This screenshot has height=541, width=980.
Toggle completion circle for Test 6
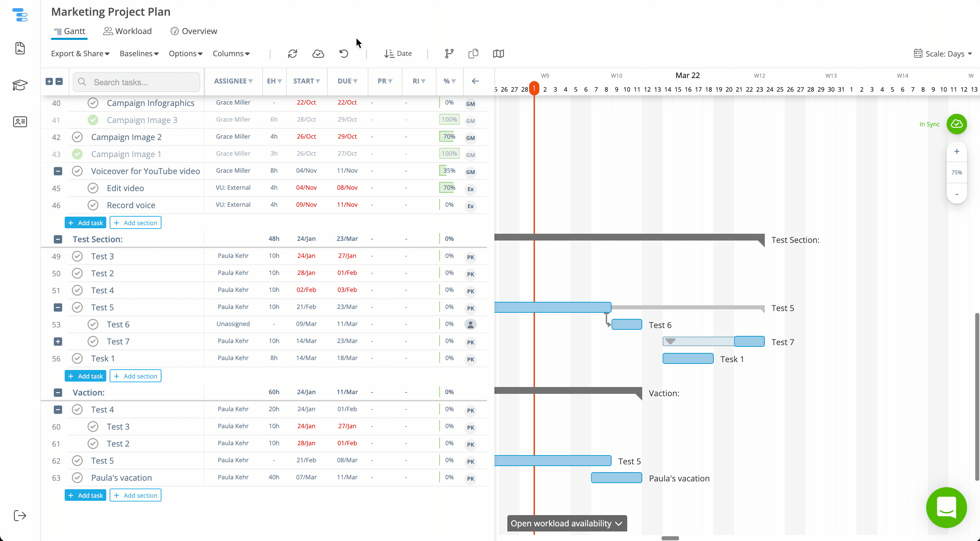(x=93, y=324)
